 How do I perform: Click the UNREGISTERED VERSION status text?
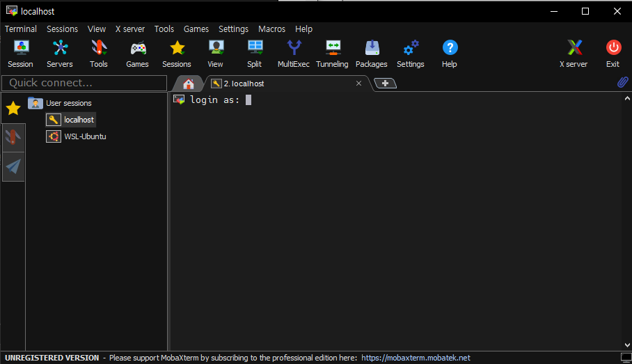[52, 358]
